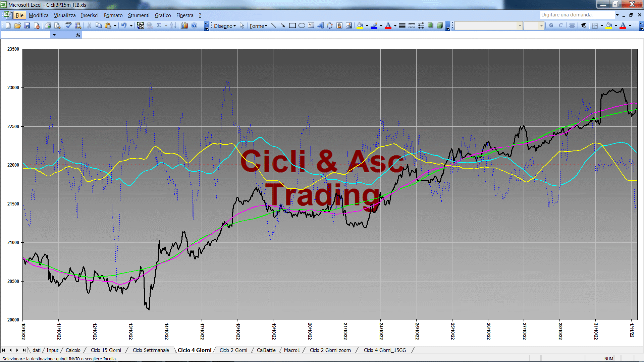Open the Grafico menu
Screen dimensions: 644x362
pyautogui.click(x=163, y=15)
